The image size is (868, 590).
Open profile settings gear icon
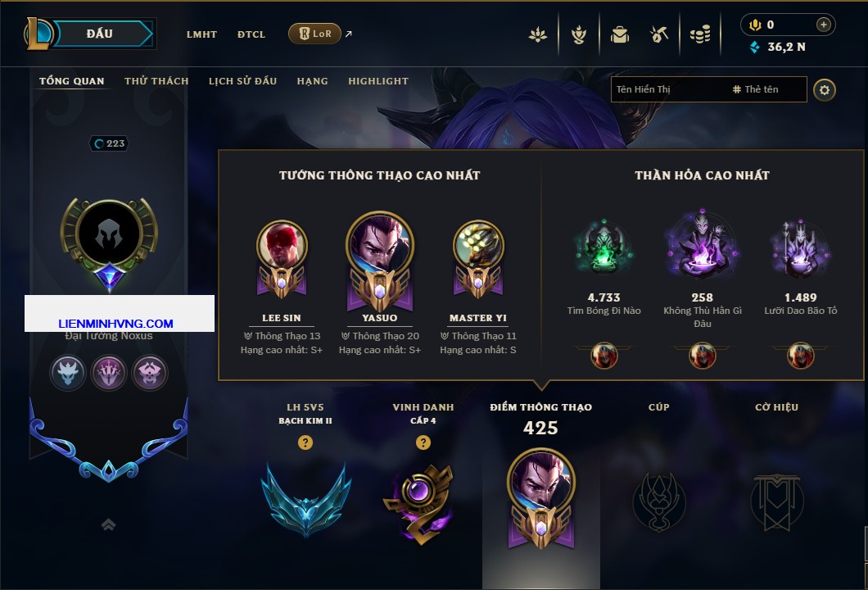point(825,90)
